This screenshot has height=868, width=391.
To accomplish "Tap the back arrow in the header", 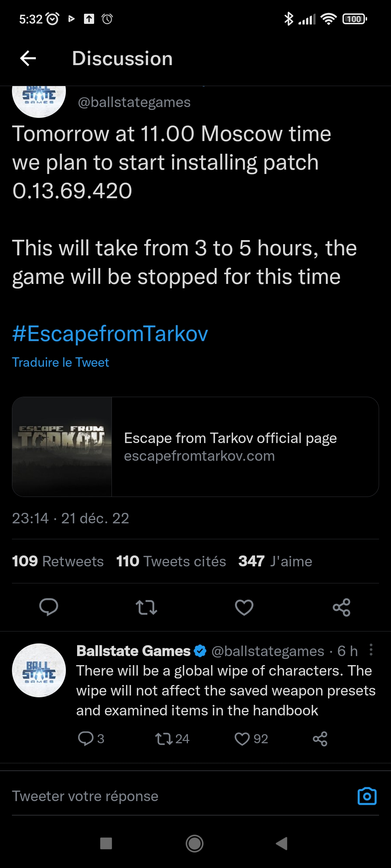I will point(28,58).
